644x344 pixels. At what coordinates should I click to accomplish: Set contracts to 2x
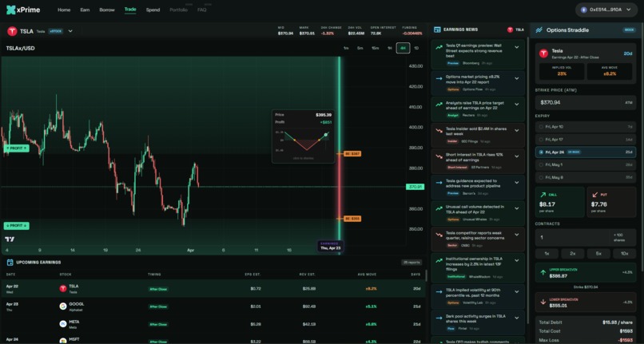(x=573, y=254)
